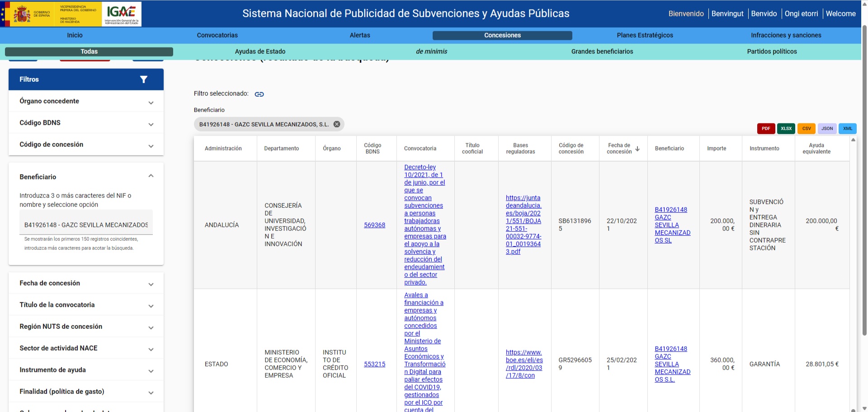Collapse the Beneficiario filter panel
This screenshot has width=868, height=412.
tap(151, 176)
